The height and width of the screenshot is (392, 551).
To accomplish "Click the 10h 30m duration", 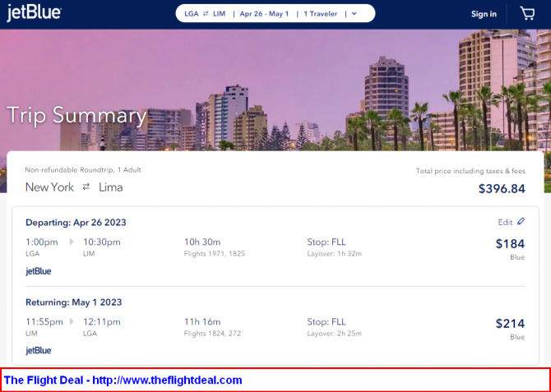I will [x=202, y=242].
